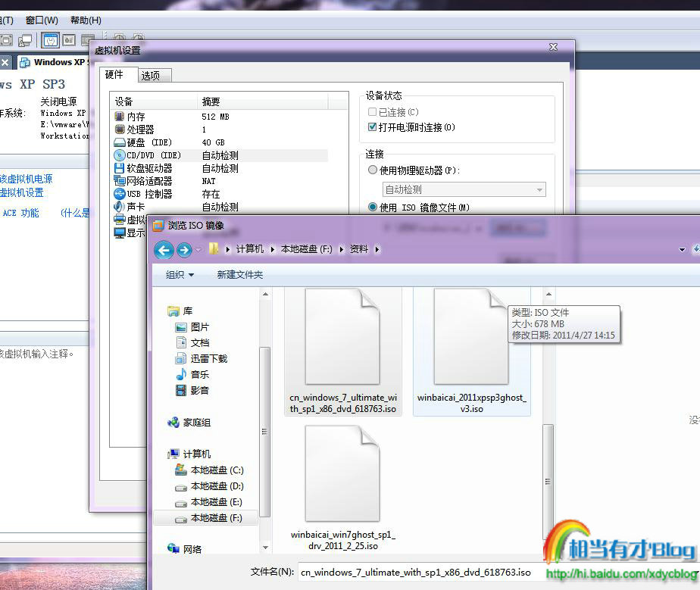Toggle the Connected (已连接) checkbox

372,111
